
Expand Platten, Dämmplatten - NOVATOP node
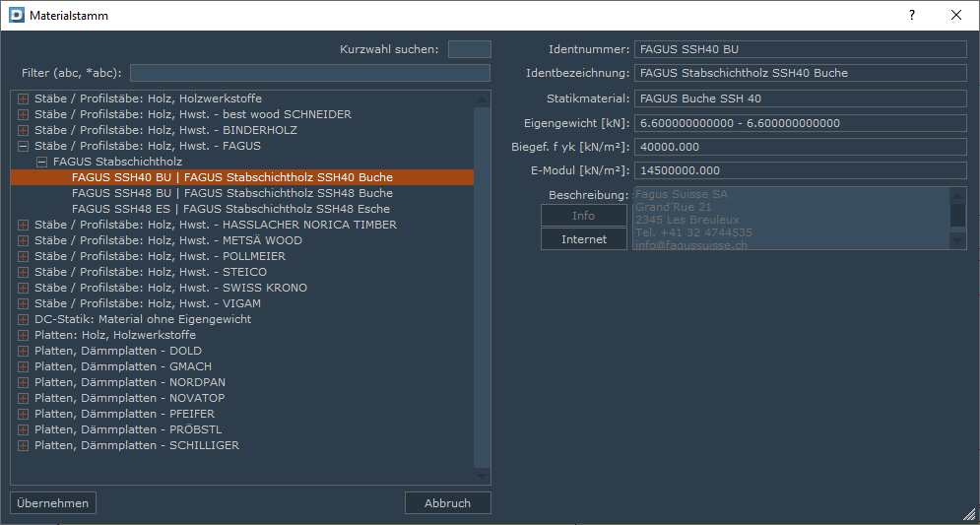pyautogui.click(x=23, y=399)
